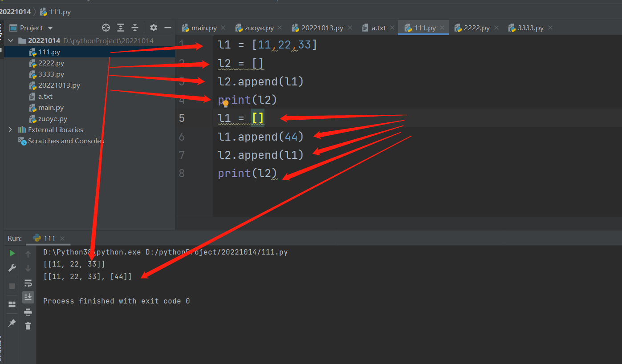Click Down the Stack Trace arrow
The image size is (622, 364).
tap(28, 268)
